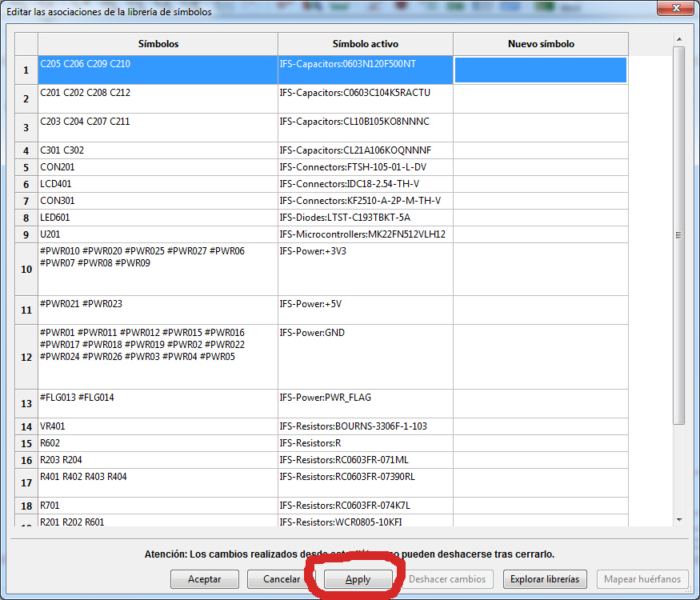The width and height of the screenshot is (700, 600).
Task: Edit the Nuevo símbolo cell in row 1
Action: 541,70
